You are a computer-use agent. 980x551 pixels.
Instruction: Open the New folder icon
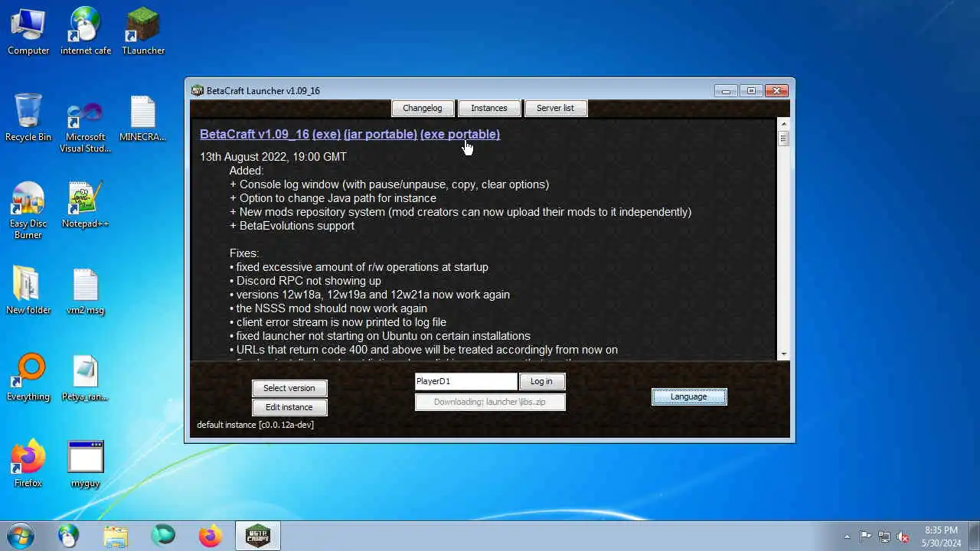click(28, 291)
